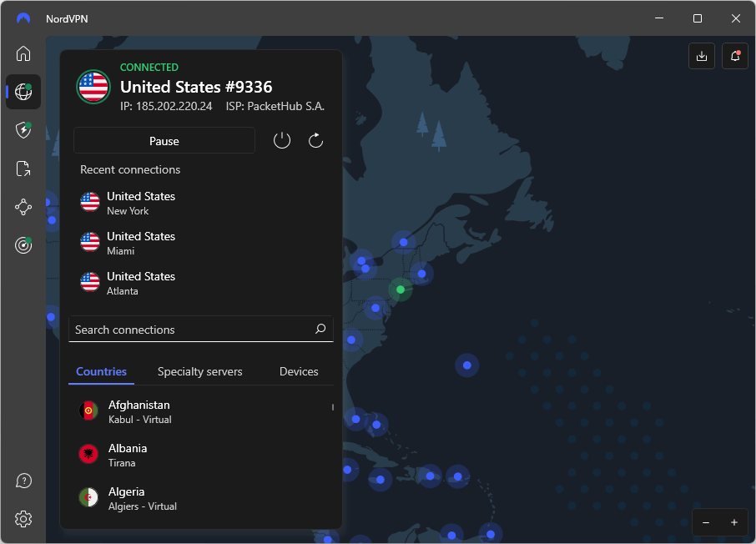Click ISP: PacketHub S.A. text

pyautogui.click(x=275, y=106)
